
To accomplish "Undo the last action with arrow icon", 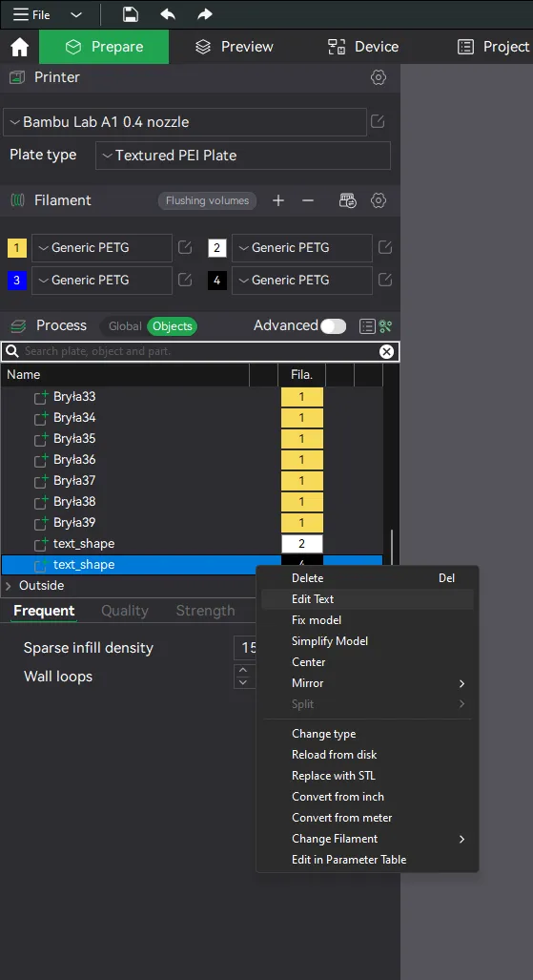I will 168,14.
